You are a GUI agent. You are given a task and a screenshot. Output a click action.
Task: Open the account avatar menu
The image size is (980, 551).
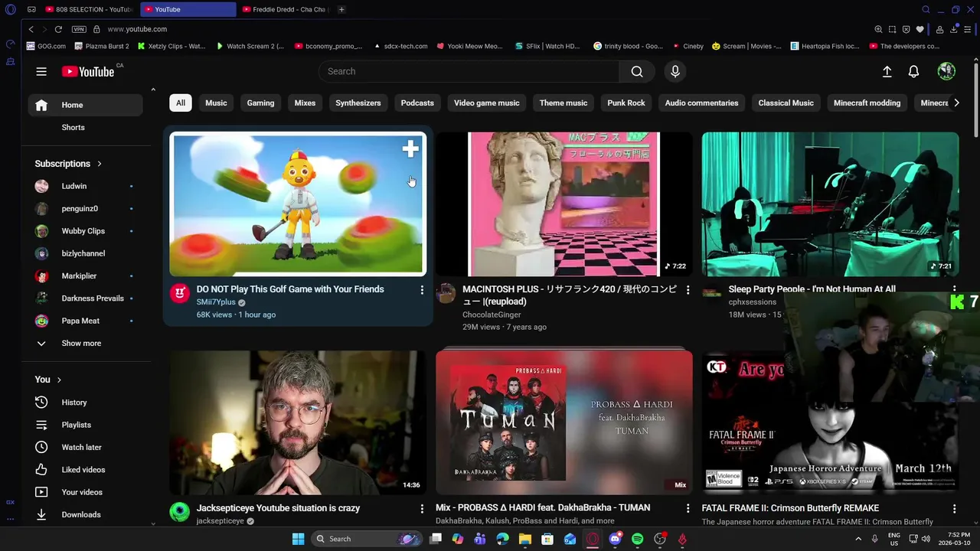click(946, 71)
